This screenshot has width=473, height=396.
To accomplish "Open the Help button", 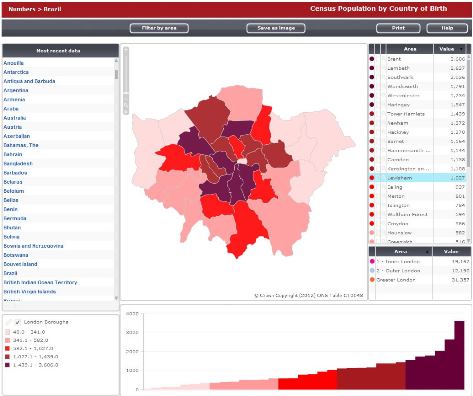I will pos(447,28).
